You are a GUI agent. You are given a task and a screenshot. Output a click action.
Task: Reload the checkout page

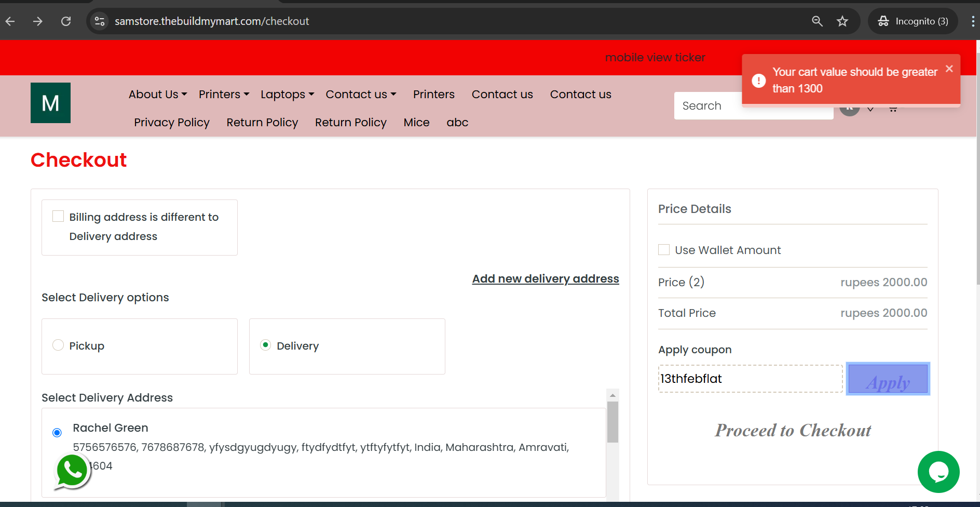point(66,21)
